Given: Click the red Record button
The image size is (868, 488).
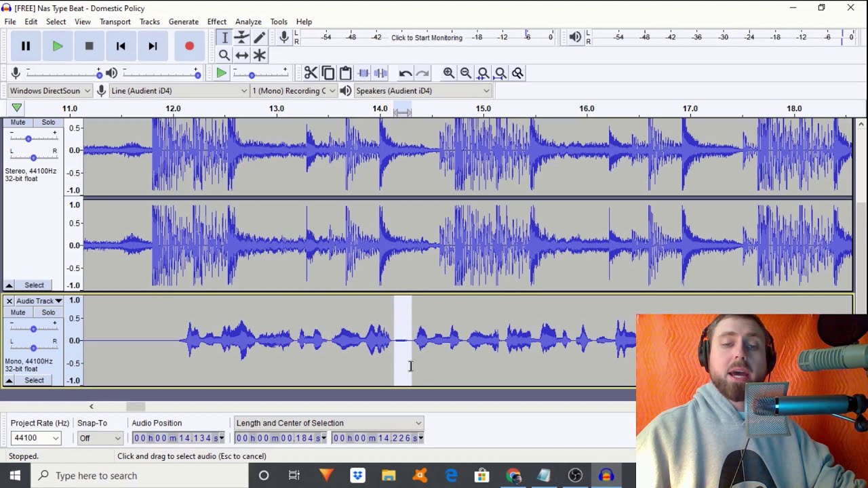Looking at the screenshot, I should (x=189, y=46).
